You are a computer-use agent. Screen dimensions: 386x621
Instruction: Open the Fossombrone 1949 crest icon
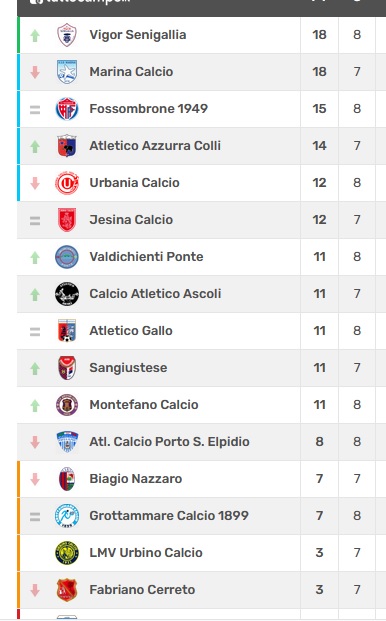point(67,109)
